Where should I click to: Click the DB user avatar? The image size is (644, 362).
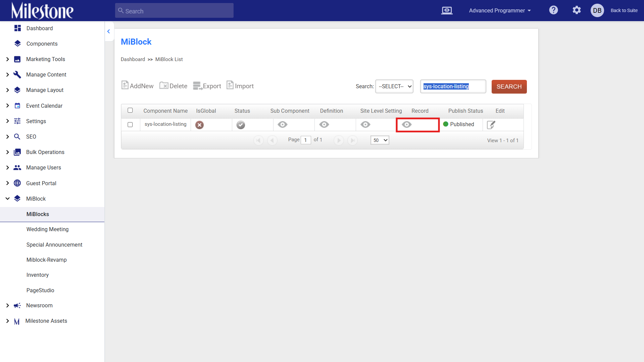[x=597, y=10]
